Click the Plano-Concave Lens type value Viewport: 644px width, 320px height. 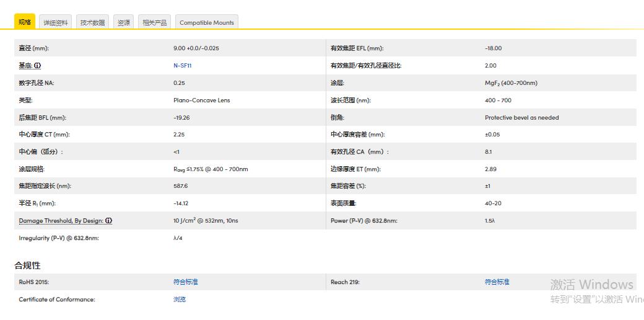[x=201, y=100]
